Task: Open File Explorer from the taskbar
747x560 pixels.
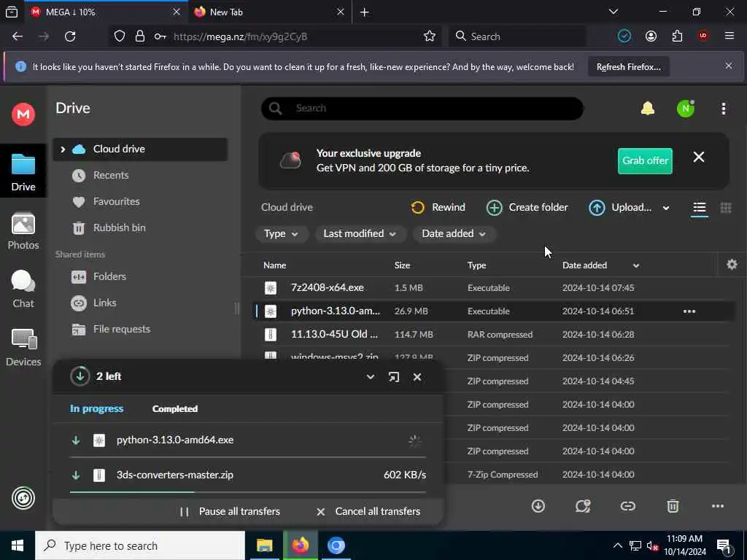Action: click(x=264, y=545)
